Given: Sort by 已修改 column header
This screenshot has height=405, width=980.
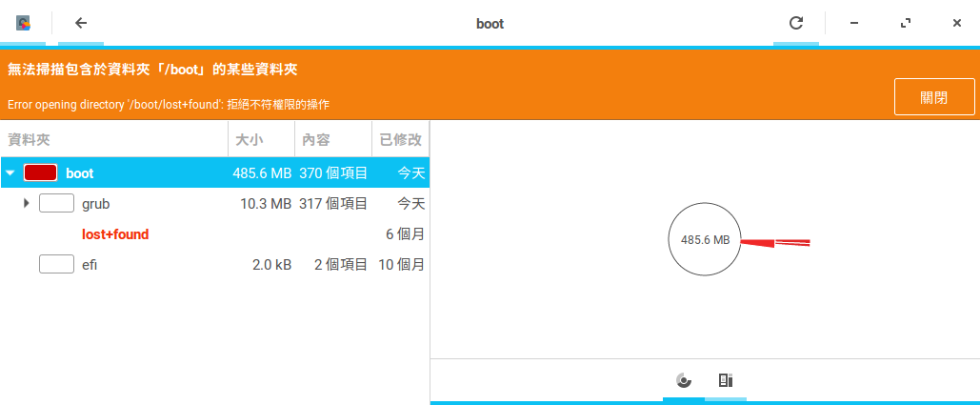Looking at the screenshot, I should (x=400, y=140).
